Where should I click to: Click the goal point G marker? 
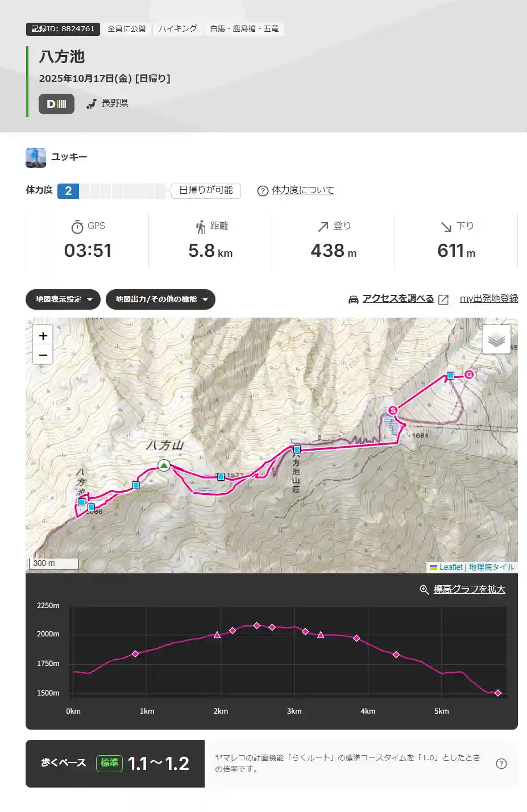tap(469, 374)
